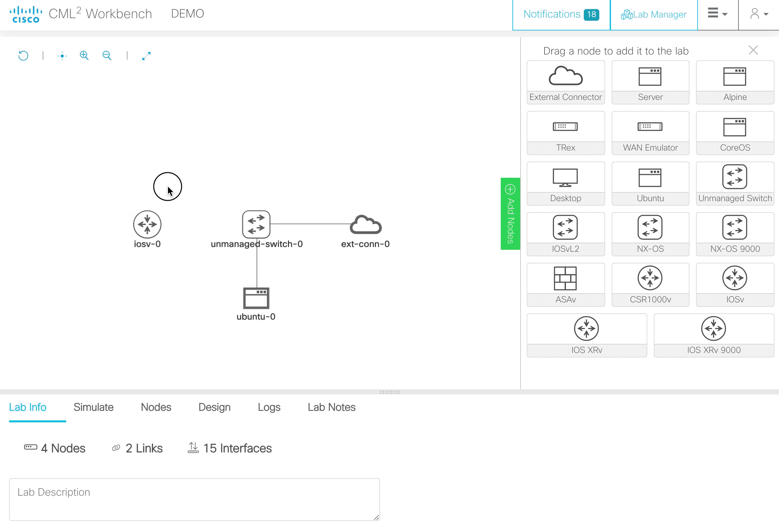
Task: Click into the Lab Description field
Action: [x=194, y=499]
